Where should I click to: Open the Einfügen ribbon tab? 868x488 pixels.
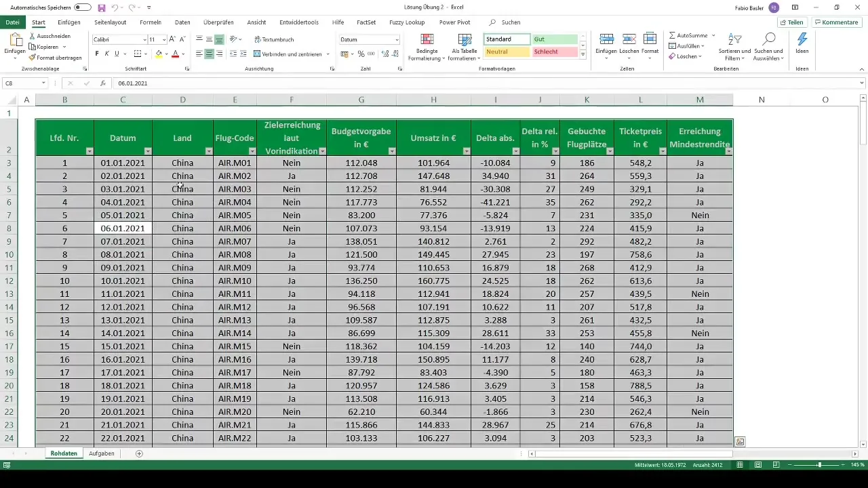(69, 22)
